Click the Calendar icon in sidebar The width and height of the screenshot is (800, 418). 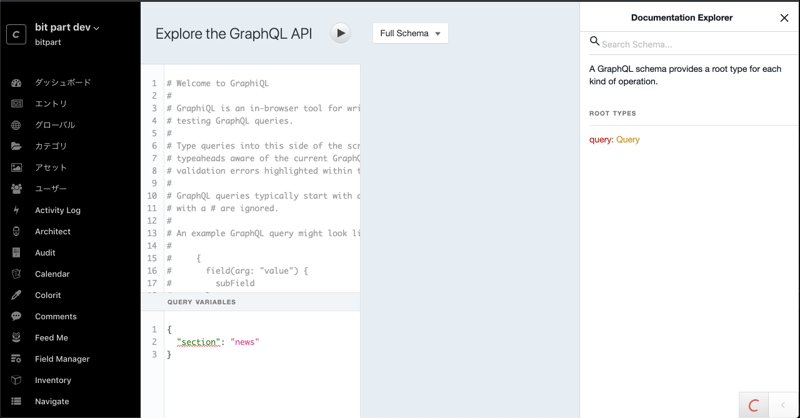pos(16,274)
